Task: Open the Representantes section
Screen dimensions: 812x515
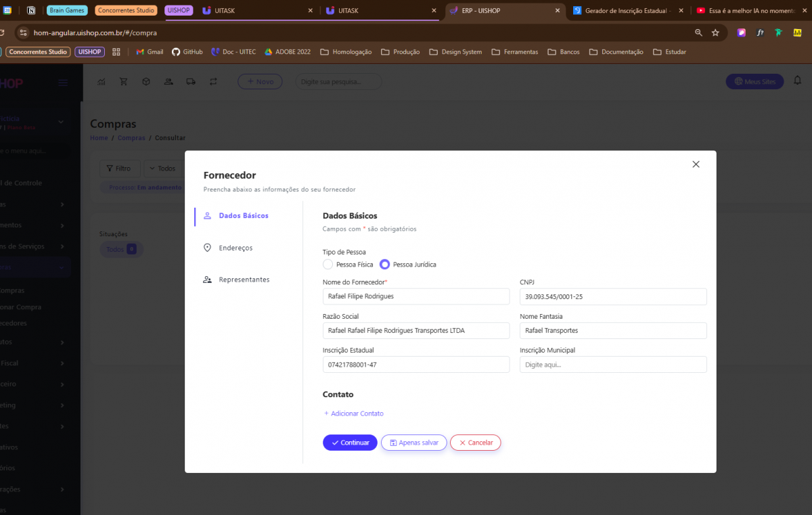Action: point(244,279)
